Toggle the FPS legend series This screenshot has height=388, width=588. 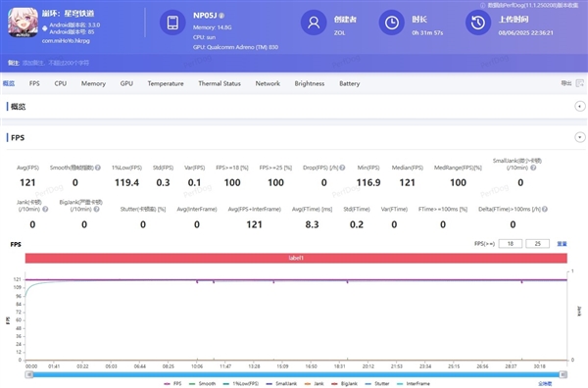click(x=172, y=383)
